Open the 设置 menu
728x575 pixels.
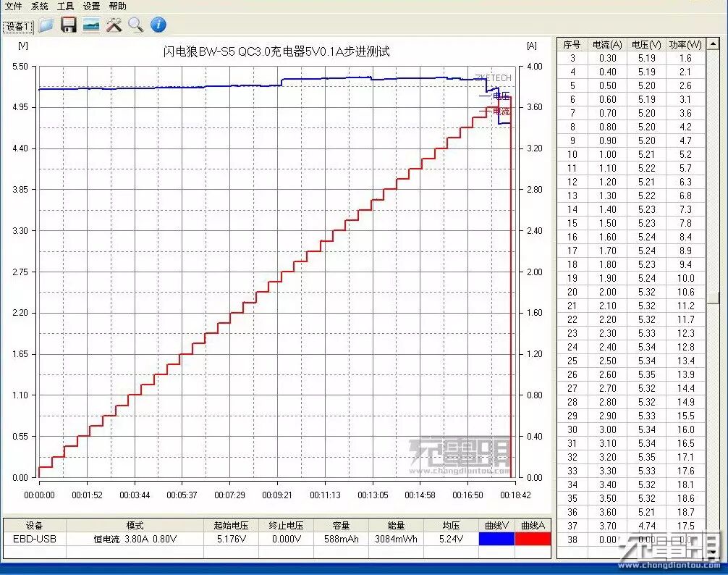pyautogui.click(x=91, y=6)
